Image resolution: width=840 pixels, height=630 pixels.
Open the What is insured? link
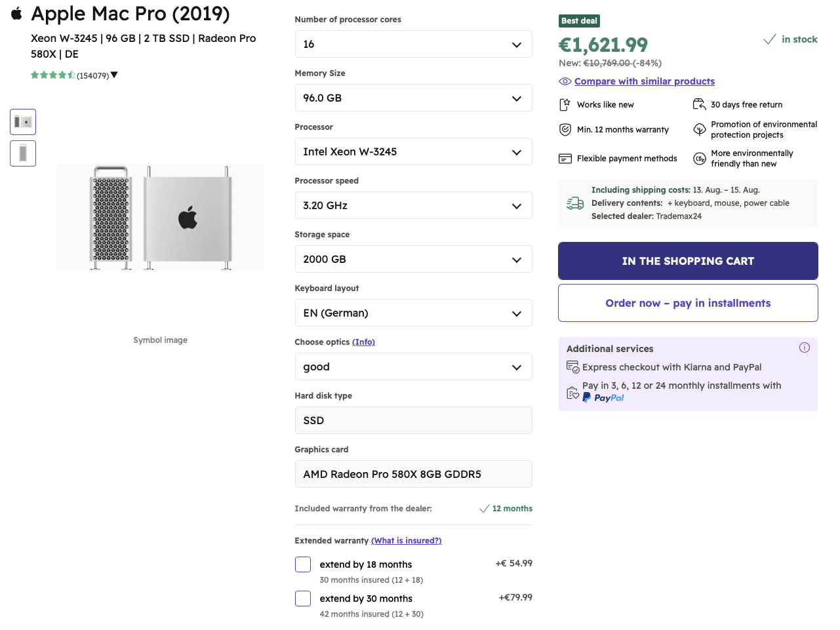[x=406, y=541]
